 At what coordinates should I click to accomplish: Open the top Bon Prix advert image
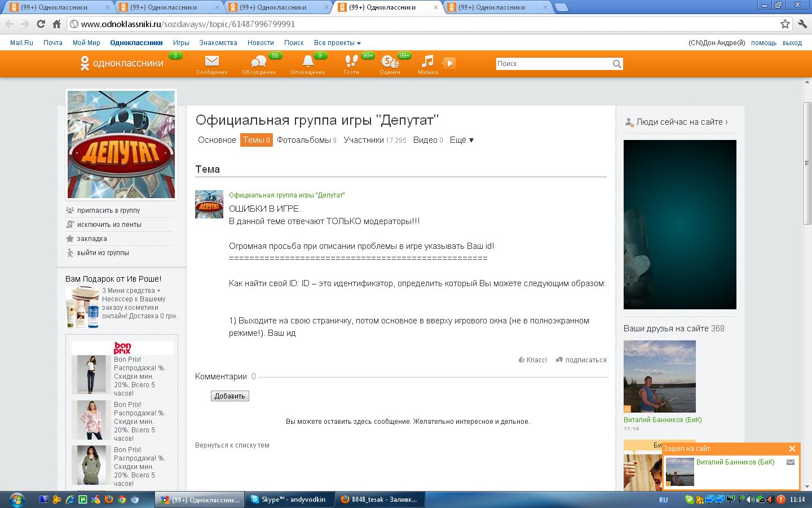point(91,374)
